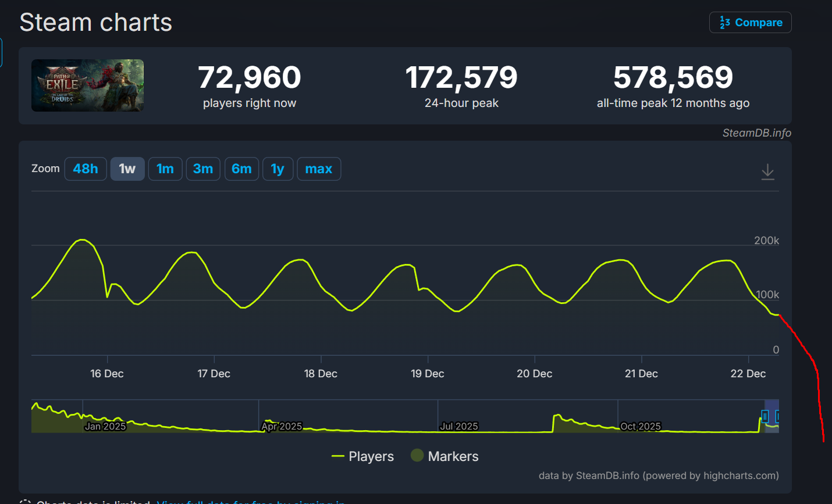The height and width of the screenshot is (504, 832).
Task: Click the "24-hour peak" label
Action: (461, 103)
